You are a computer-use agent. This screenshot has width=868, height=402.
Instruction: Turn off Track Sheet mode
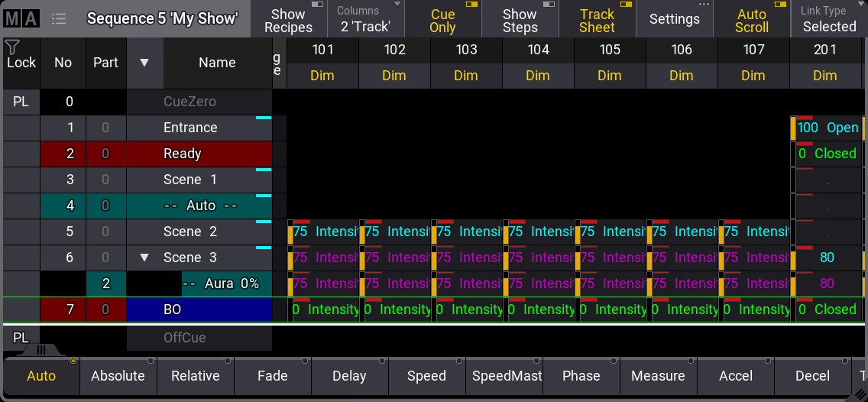click(597, 20)
